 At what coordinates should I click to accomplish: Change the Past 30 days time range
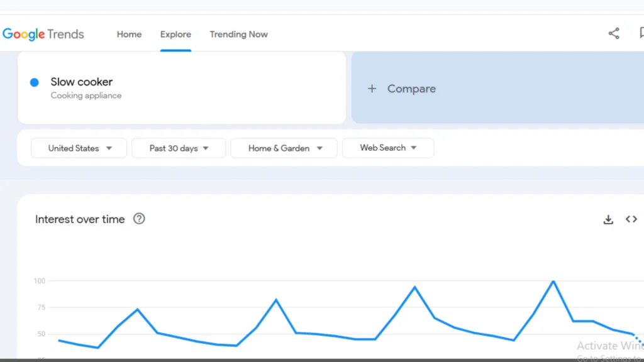(178, 148)
